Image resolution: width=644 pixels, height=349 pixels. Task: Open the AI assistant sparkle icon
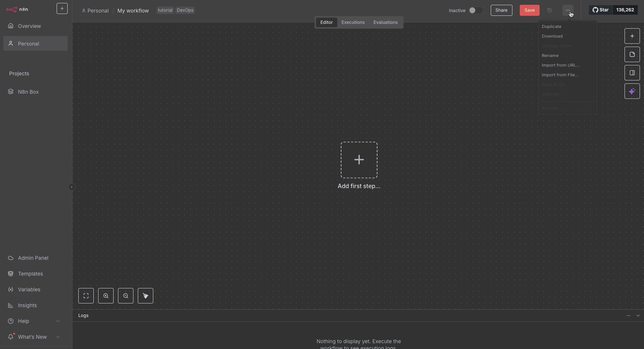(632, 91)
